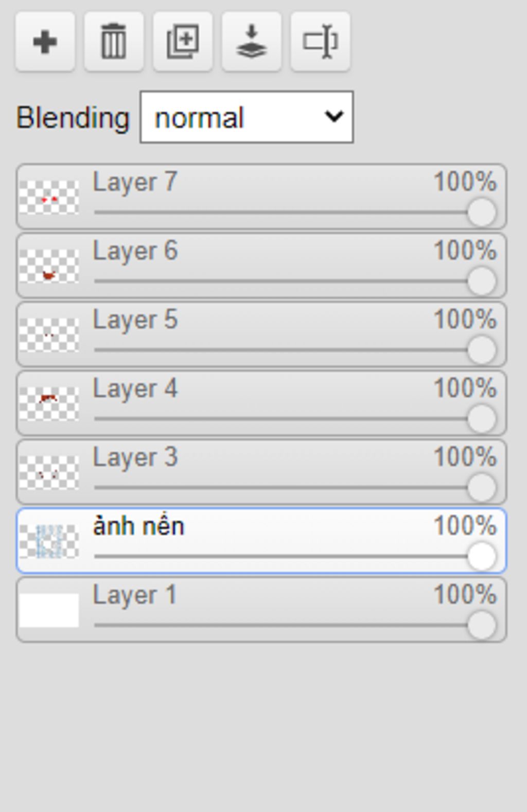Select the Layer 1 name label
The width and height of the screenshot is (527, 812).
(x=135, y=595)
